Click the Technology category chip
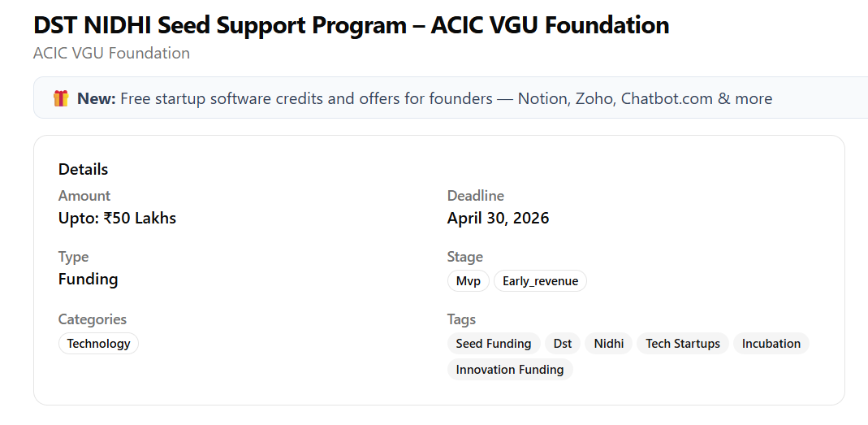The image size is (868, 425). pos(98,344)
